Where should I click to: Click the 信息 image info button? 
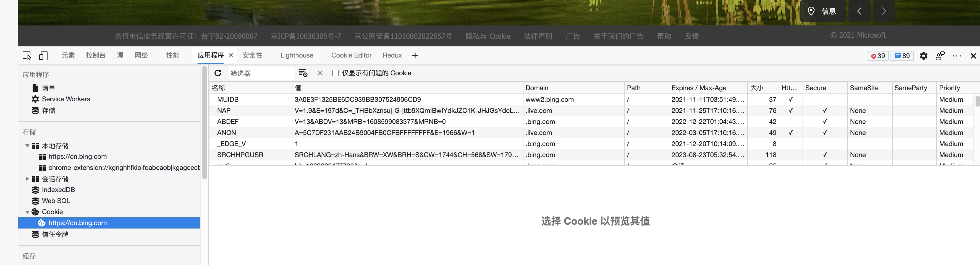823,11
